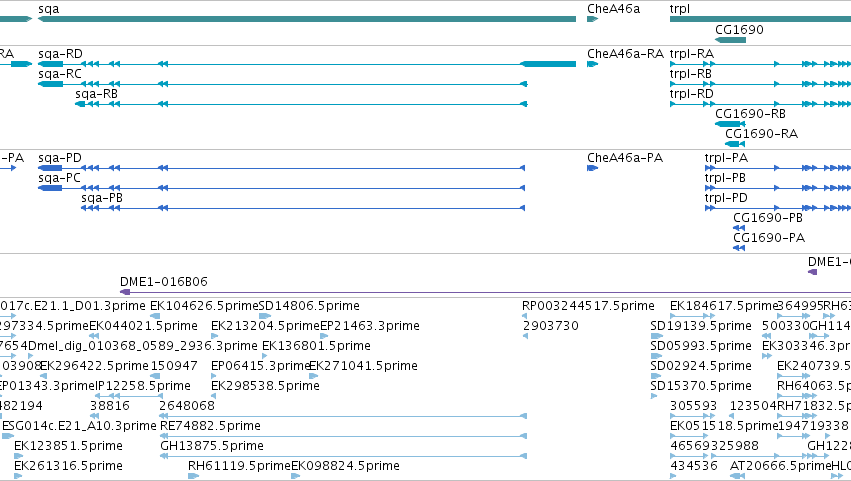Select the 2648068 feature label
This screenshot has width=851, height=481.
[x=187, y=407]
